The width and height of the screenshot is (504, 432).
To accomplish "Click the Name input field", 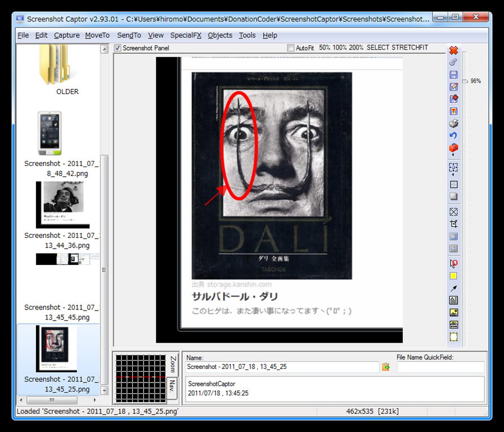I will point(282,367).
